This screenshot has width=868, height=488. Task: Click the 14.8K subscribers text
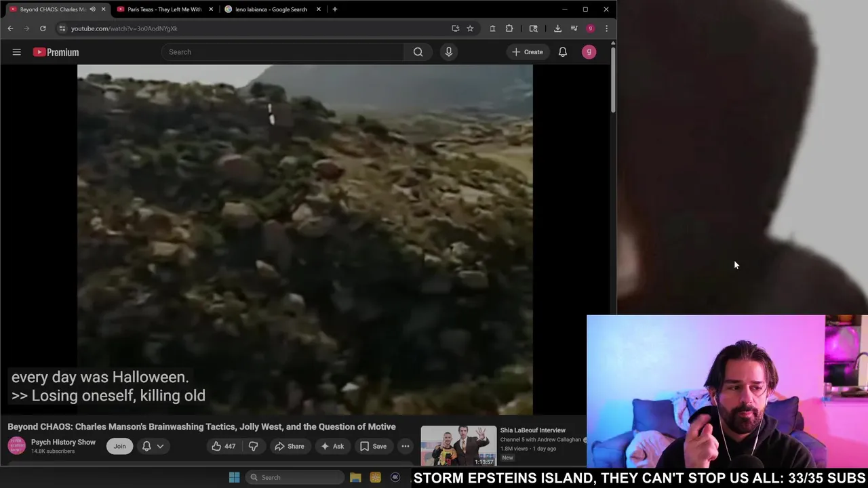[x=53, y=451]
